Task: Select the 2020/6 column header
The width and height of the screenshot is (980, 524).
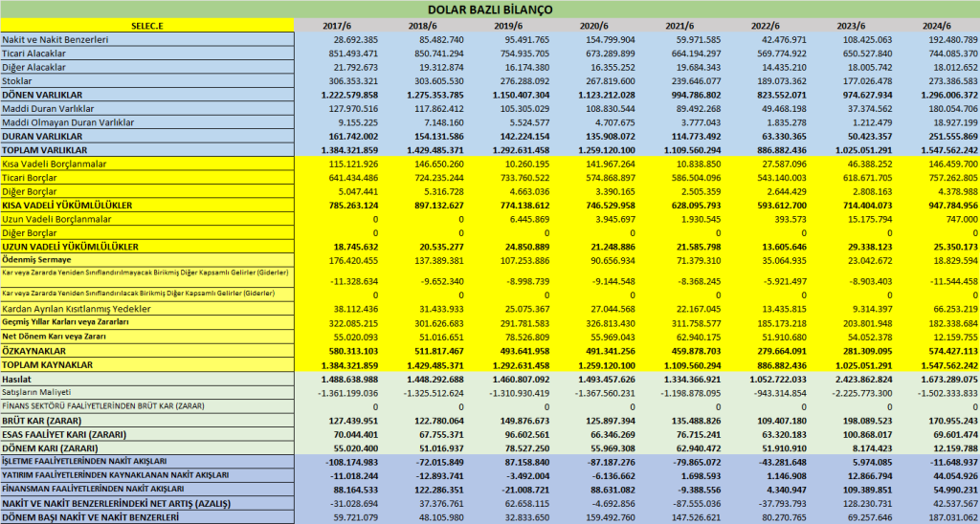Action: coord(593,26)
